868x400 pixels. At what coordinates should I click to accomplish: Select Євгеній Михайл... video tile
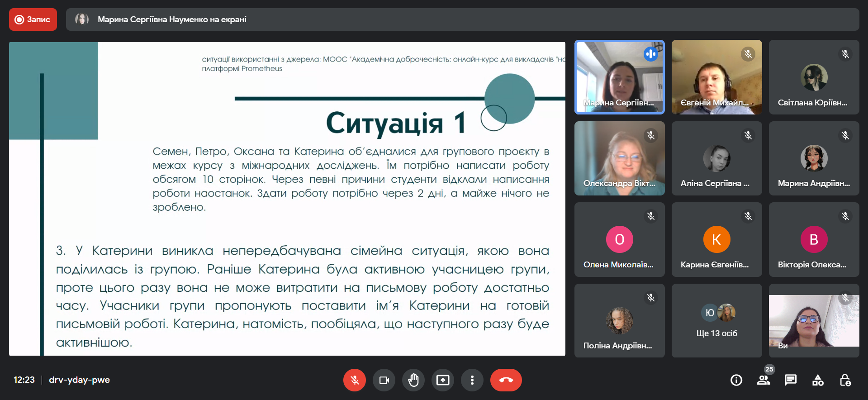pos(716,77)
